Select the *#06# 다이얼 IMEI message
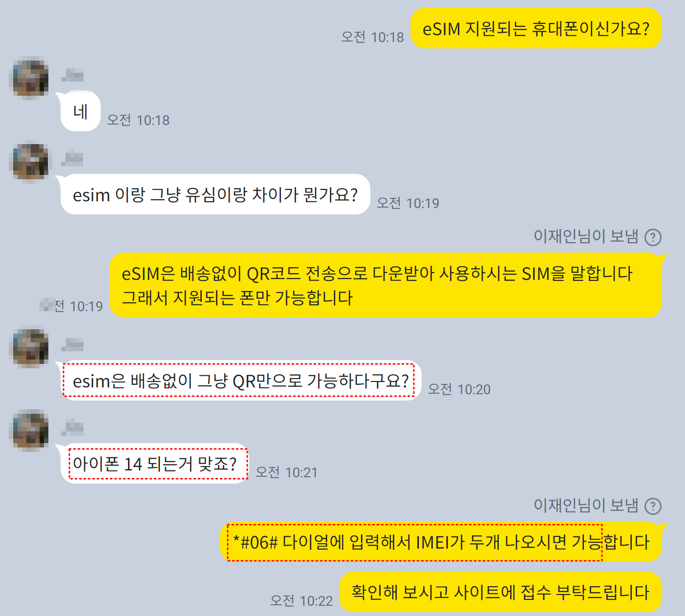This screenshot has width=685, height=616. coord(441,542)
